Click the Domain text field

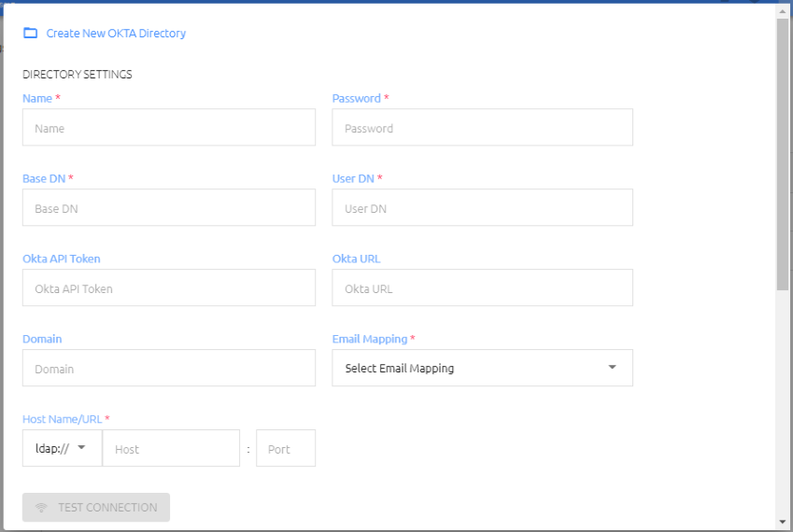point(169,368)
